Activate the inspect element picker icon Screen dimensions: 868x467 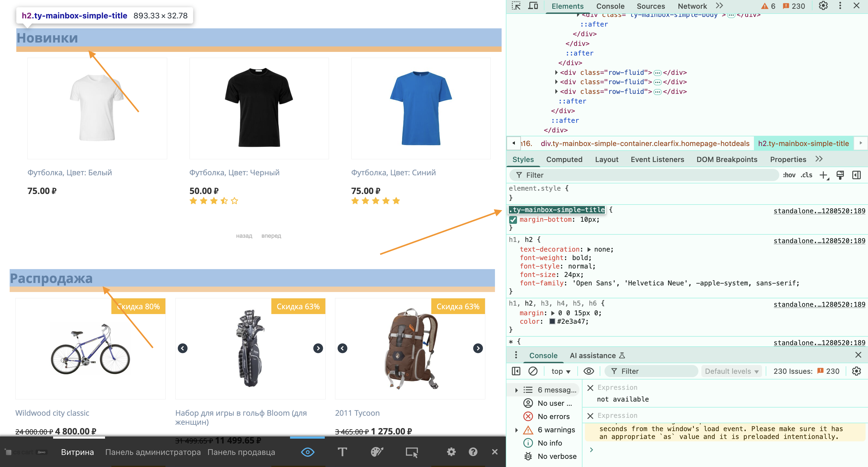tap(516, 6)
